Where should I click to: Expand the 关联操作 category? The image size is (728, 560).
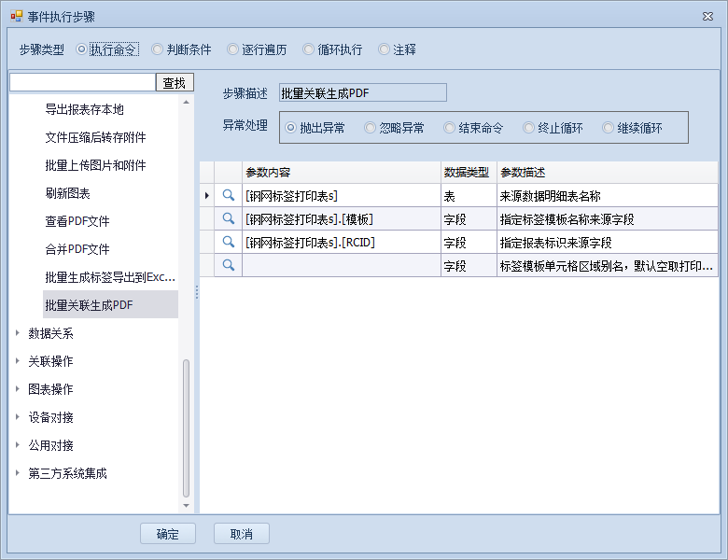[x=19, y=361]
